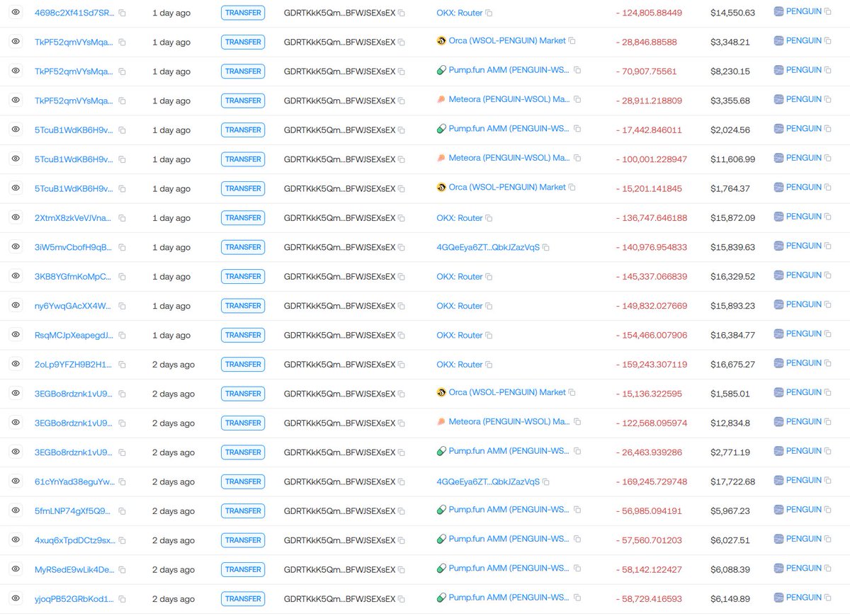Select the amount - 169,245.729748
The image size is (850, 616).
[x=651, y=482]
